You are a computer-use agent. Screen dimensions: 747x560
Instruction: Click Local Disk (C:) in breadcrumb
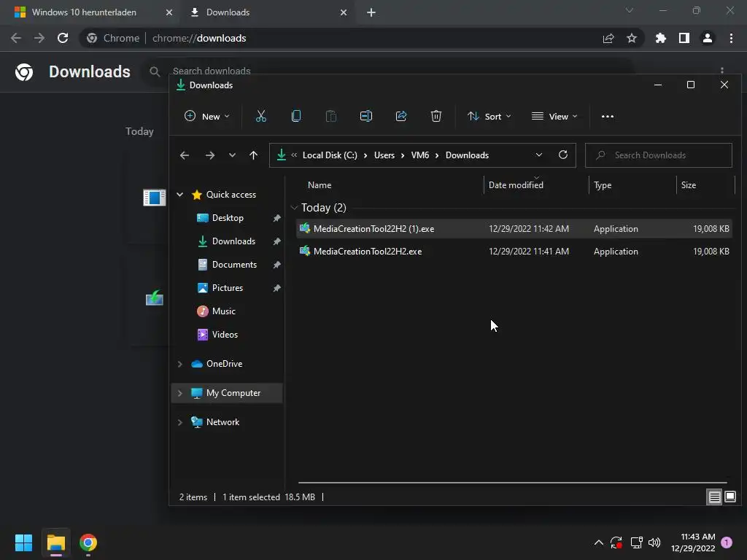click(x=330, y=155)
